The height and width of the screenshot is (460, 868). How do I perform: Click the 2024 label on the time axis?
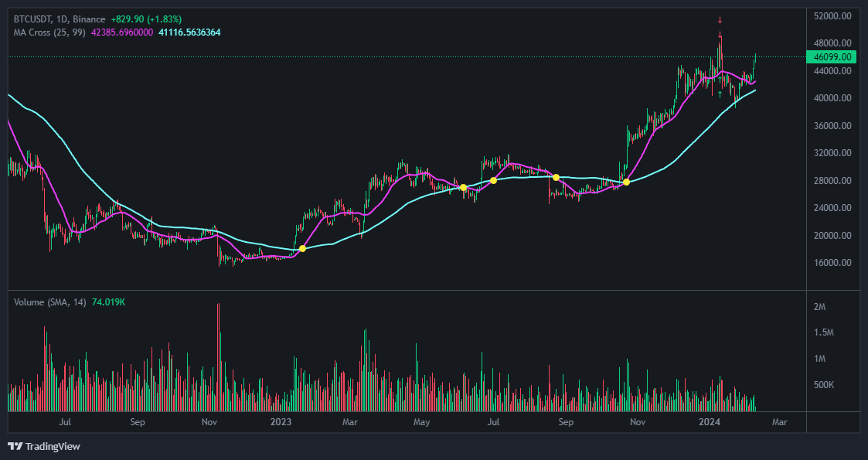tap(711, 422)
